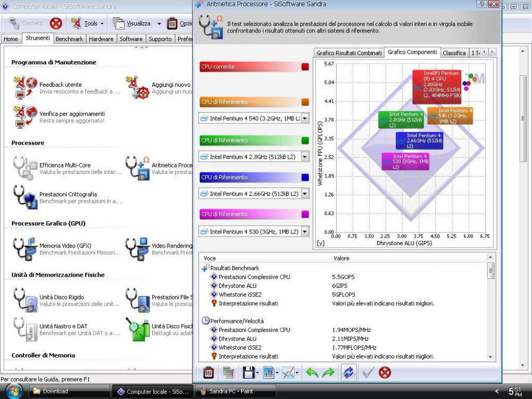The height and width of the screenshot is (399, 532).
Task: Open the options icon in bottom toolbar
Action: 209,372
